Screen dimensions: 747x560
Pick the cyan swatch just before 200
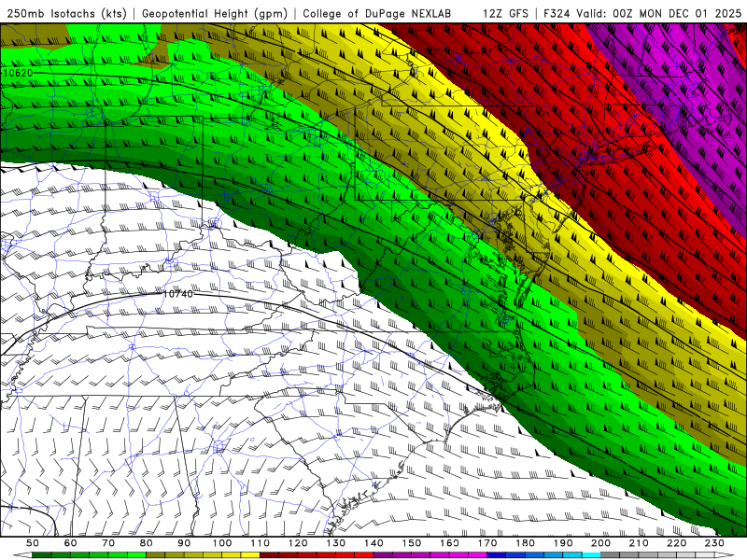(591, 555)
